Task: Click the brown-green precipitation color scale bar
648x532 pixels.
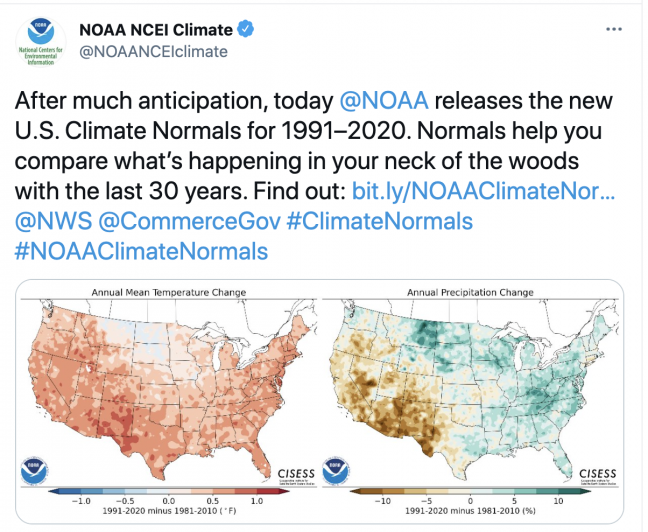Action: click(x=470, y=491)
